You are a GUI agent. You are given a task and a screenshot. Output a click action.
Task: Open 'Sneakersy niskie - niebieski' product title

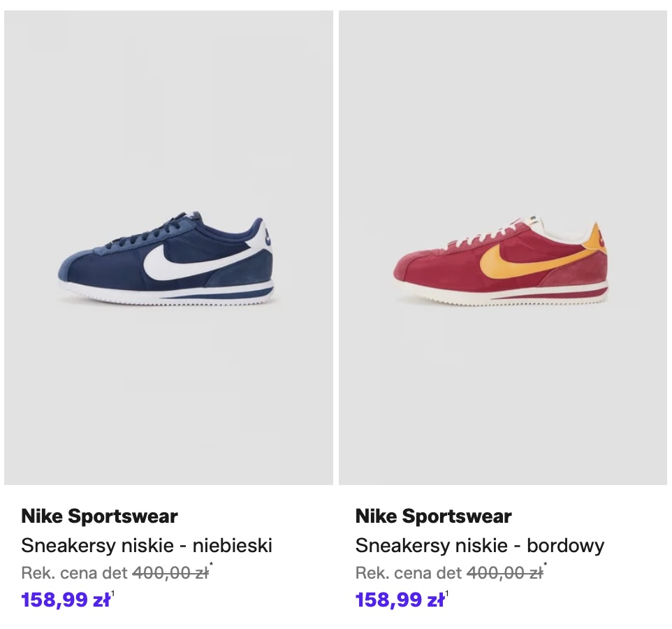click(x=147, y=545)
